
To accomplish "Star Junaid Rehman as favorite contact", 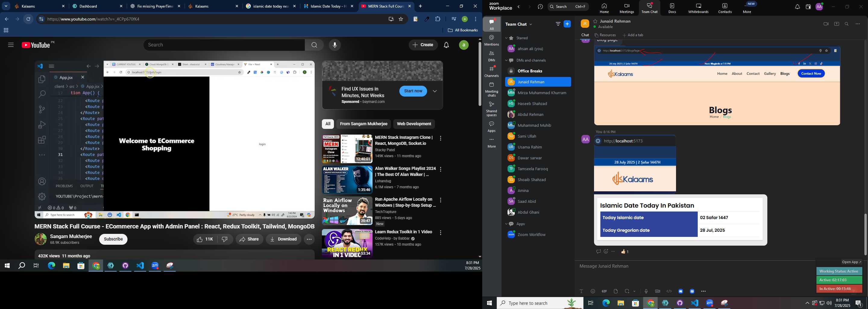I will (x=596, y=21).
